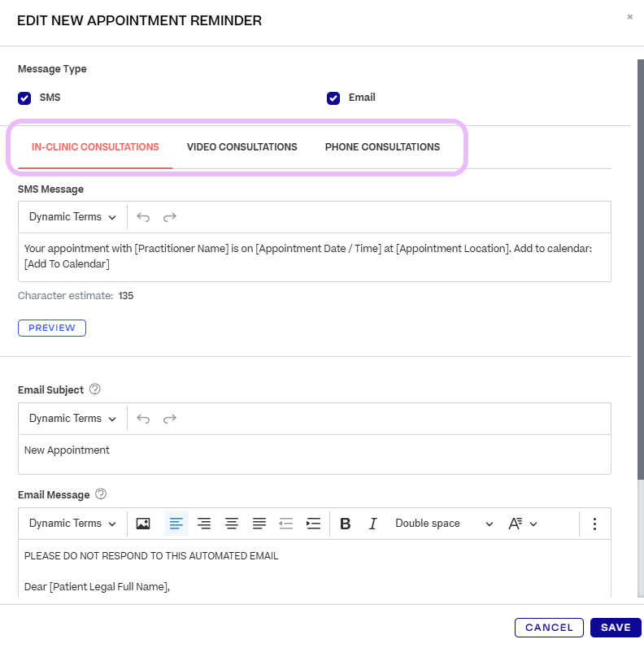
Task: Click the Preview button for SMS
Action: [x=52, y=328]
